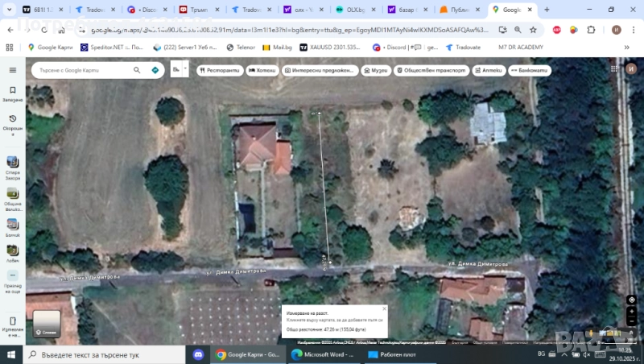Open the Google Maps hamburger menu

tap(12, 70)
